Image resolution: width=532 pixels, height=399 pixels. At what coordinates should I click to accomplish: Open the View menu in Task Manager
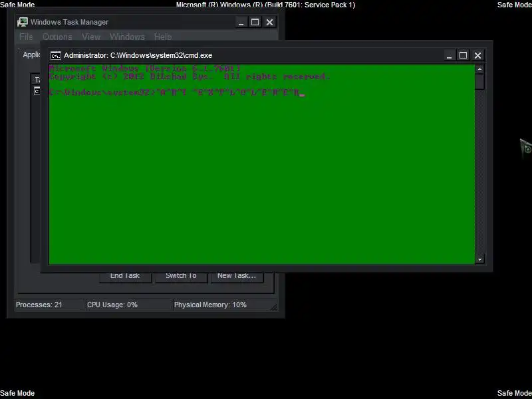[x=91, y=37]
